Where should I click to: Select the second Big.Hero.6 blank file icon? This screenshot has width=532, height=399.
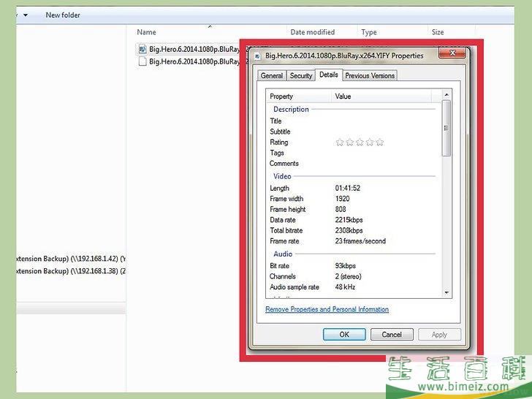(142, 61)
